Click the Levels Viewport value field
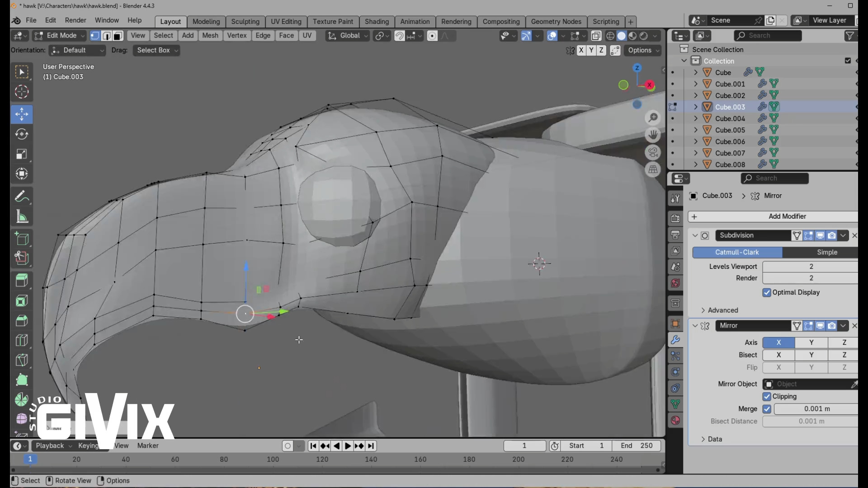The width and height of the screenshot is (868, 488). (x=810, y=267)
